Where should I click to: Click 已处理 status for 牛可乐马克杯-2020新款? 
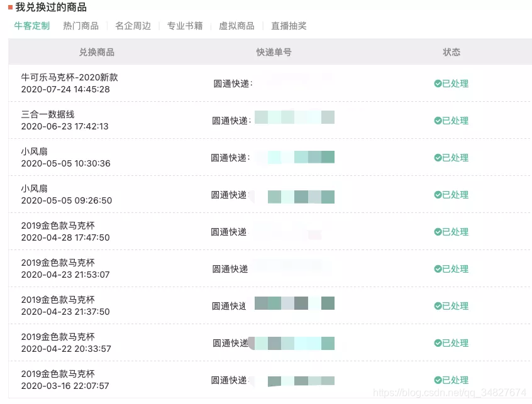(x=455, y=84)
